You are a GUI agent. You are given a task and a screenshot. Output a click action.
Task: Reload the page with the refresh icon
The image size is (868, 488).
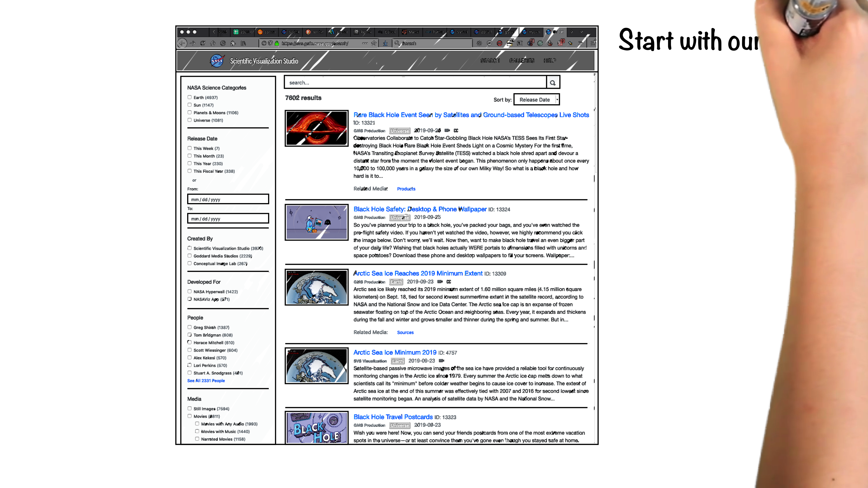203,43
